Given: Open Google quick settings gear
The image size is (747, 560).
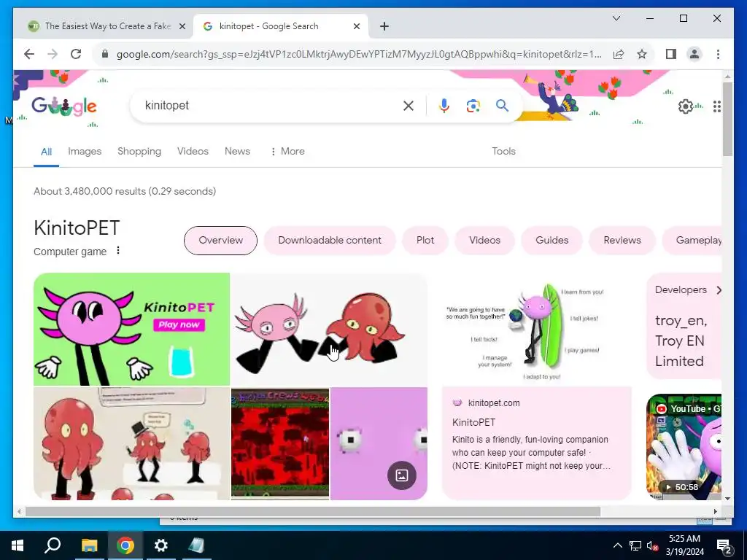Looking at the screenshot, I should tap(685, 106).
